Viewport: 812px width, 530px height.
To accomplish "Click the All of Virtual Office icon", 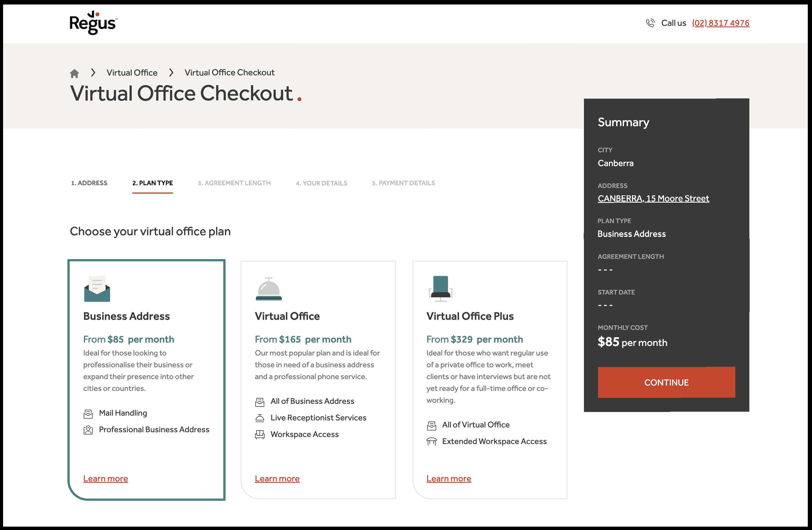I will pos(431,425).
